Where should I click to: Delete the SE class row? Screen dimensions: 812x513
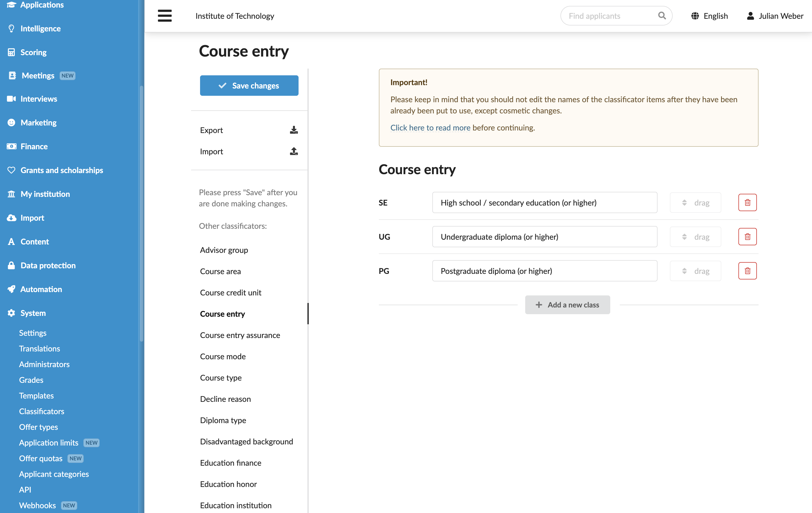(747, 202)
